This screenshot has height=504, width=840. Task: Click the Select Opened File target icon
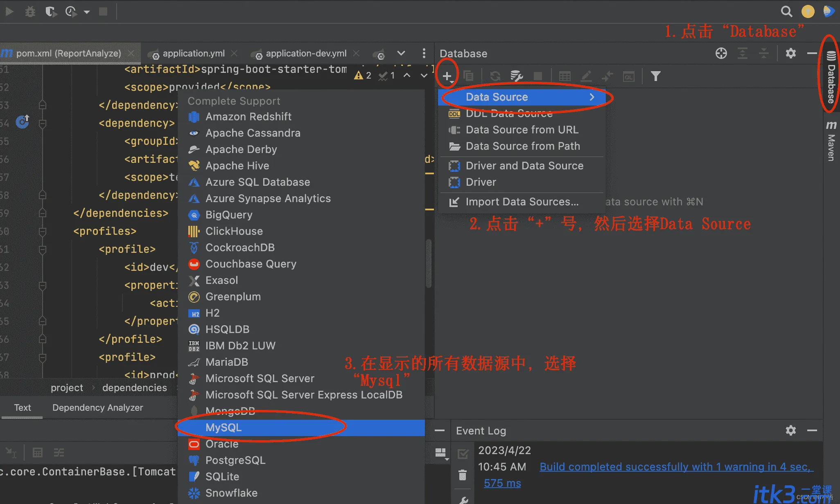pyautogui.click(x=721, y=53)
